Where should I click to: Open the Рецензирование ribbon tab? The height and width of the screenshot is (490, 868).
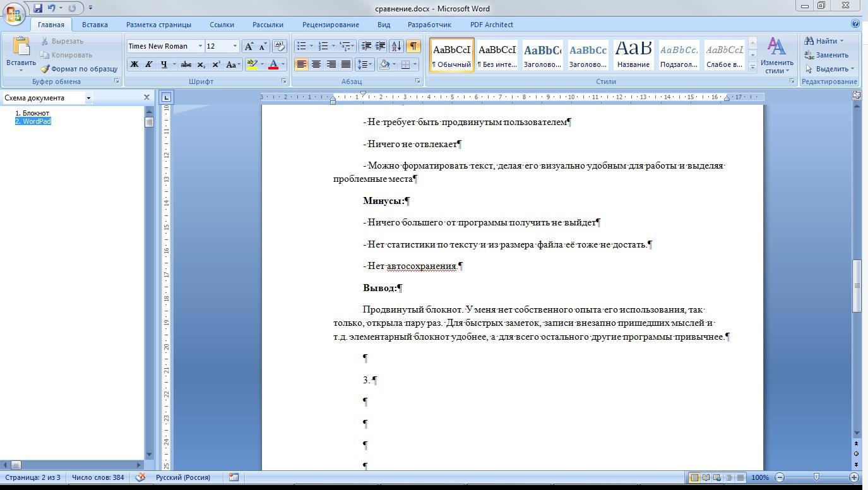(330, 25)
